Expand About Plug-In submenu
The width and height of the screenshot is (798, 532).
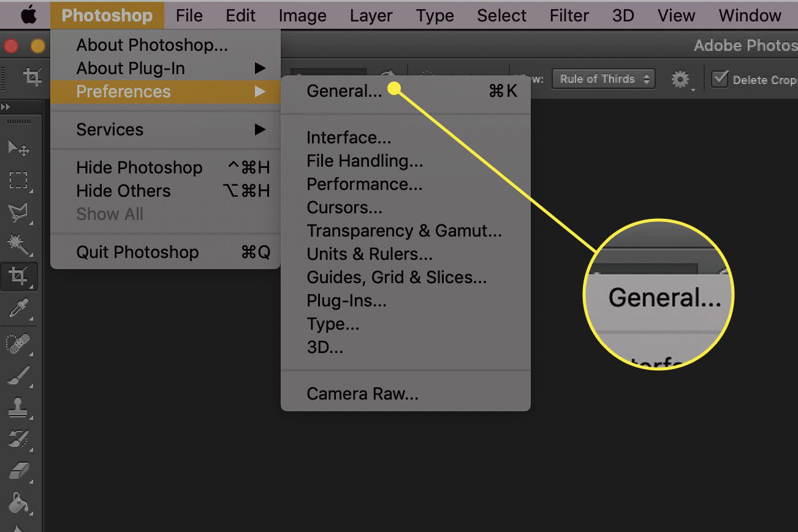(165, 68)
